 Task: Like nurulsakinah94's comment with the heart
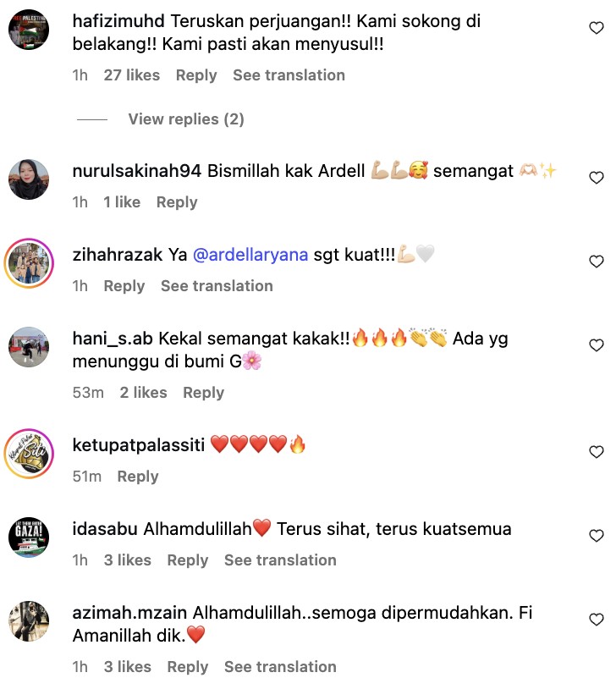click(x=596, y=178)
